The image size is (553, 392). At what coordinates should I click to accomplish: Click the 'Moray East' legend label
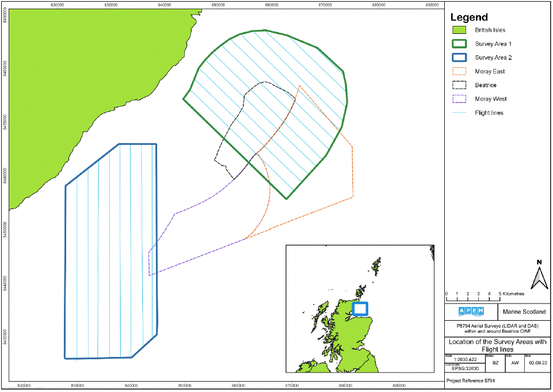click(490, 71)
